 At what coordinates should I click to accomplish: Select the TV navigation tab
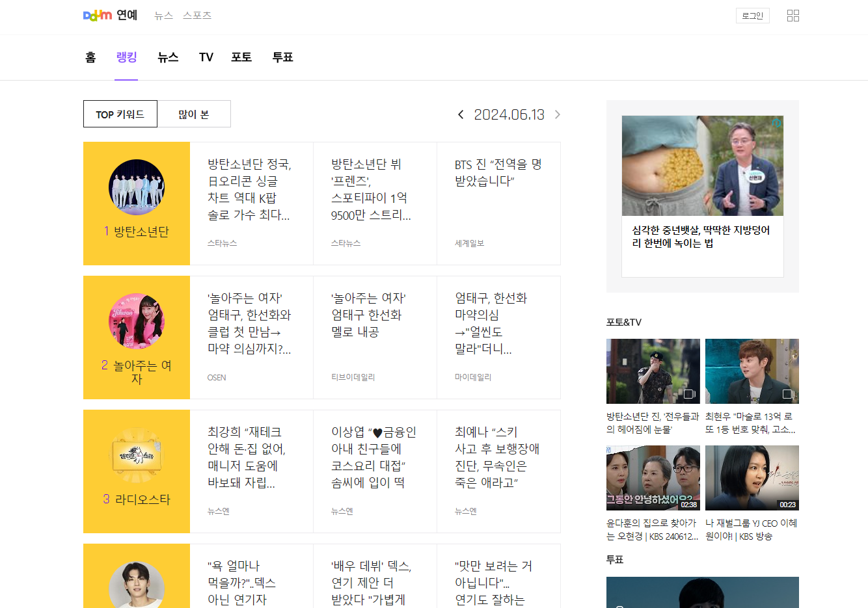(206, 57)
